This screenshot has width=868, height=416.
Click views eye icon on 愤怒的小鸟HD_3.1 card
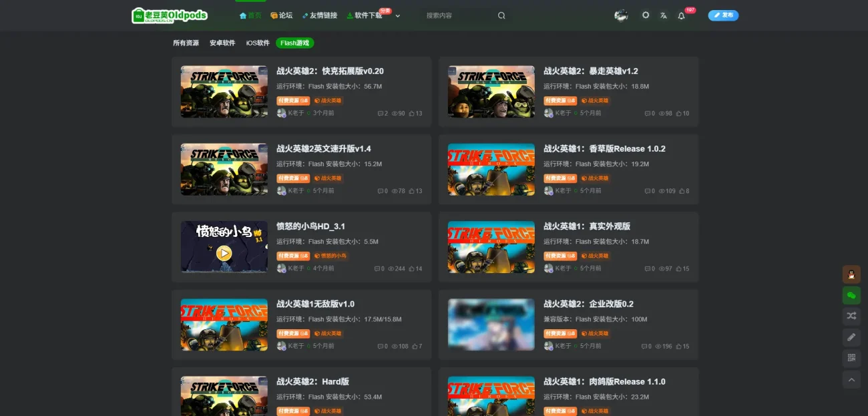pyautogui.click(x=391, y=268)
